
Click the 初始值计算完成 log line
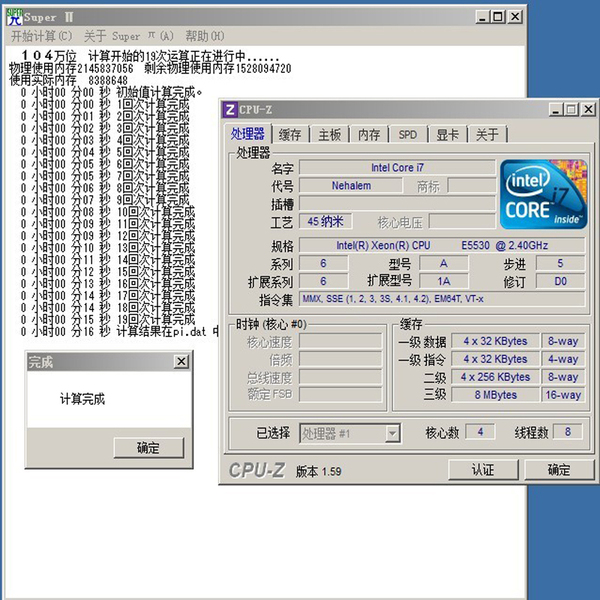[x=111, y=92]
